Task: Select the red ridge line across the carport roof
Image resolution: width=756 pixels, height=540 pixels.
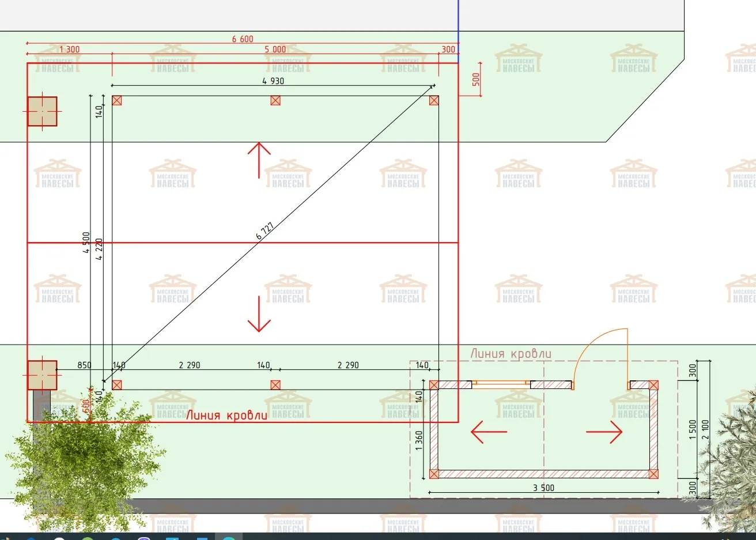Action: [243, 243]
